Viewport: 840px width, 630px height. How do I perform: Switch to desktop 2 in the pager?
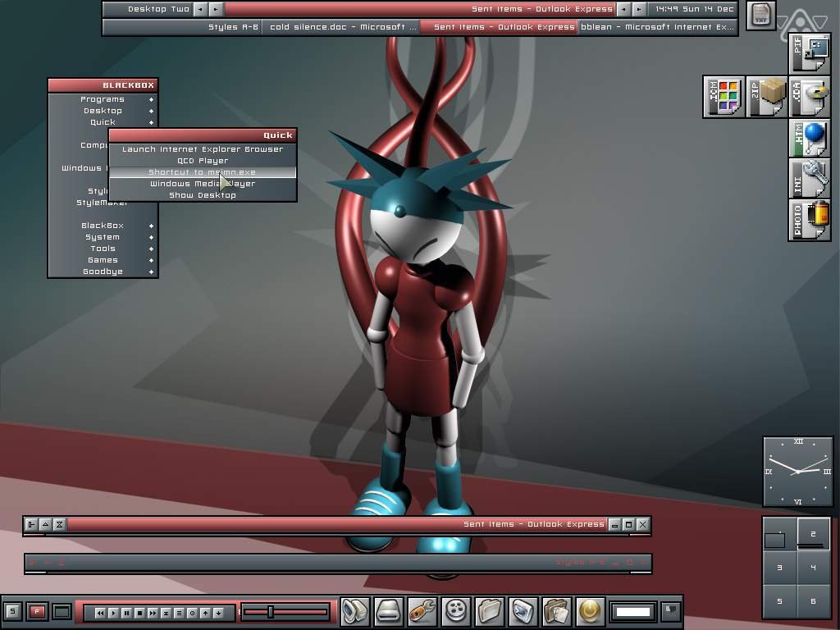coord(813,534)
